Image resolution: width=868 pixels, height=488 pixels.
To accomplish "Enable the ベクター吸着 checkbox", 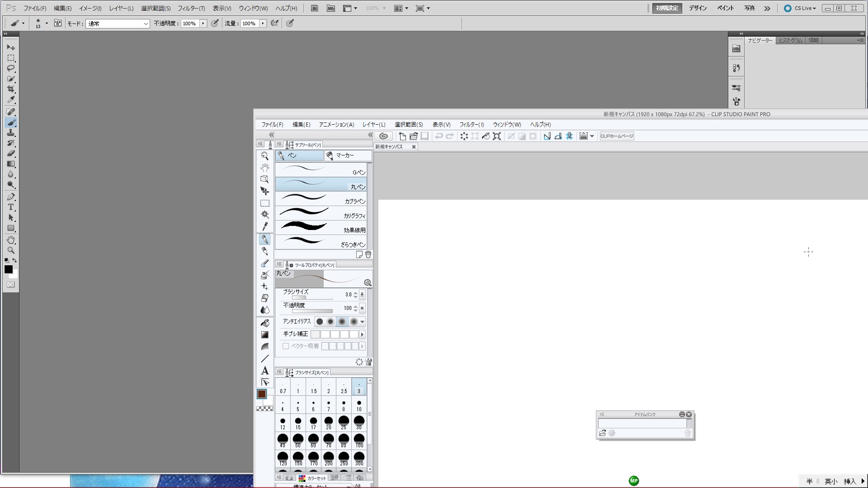I will [286, 346].
